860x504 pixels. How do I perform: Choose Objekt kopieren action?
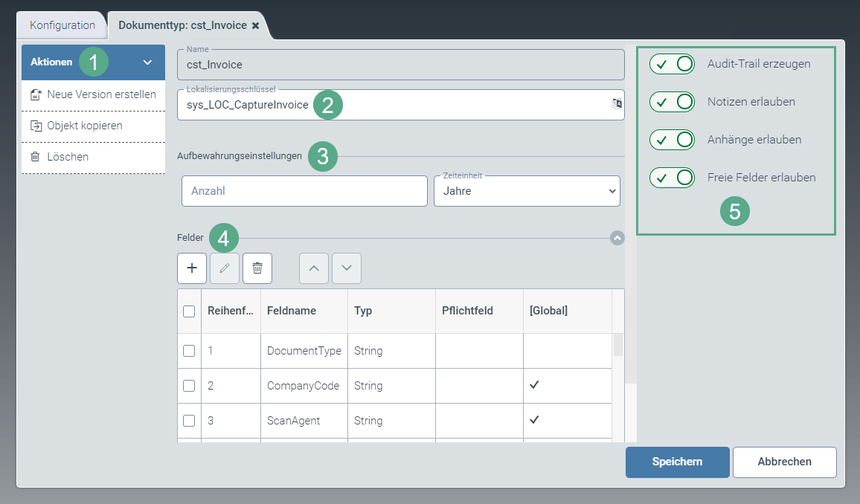click(84, 126)
